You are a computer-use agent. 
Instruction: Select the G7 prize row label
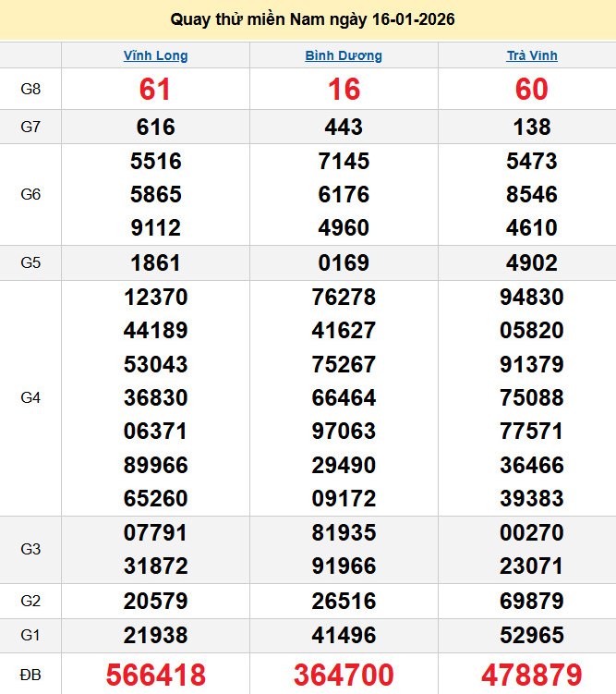pos(30,127)
